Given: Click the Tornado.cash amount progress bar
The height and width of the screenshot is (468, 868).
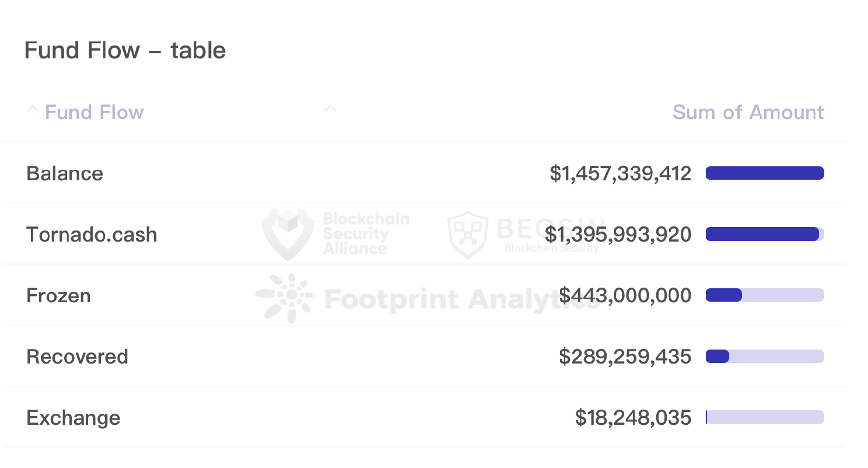Looking at the screenshot, I should (x=765, y=234).
